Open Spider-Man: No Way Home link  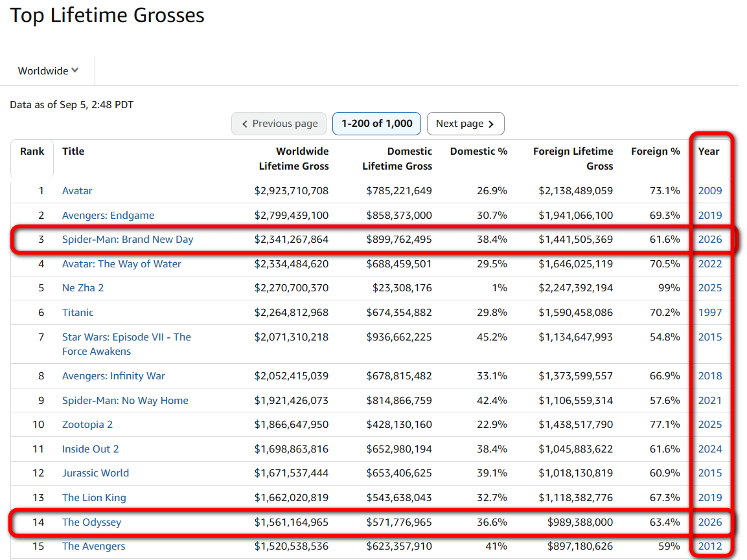(x=125, y=401)
